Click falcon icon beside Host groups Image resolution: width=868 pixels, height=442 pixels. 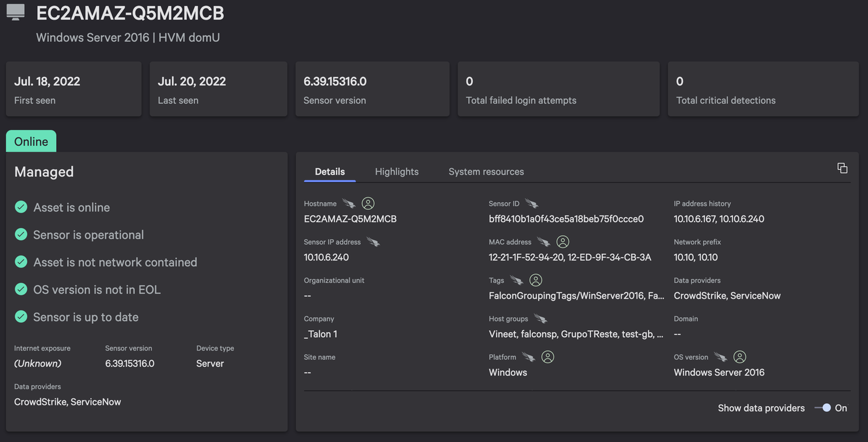[540, 319]
